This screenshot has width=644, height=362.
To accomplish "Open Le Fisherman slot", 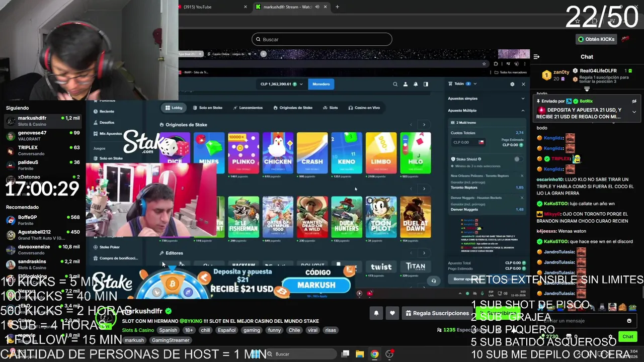I will (243, 217).
